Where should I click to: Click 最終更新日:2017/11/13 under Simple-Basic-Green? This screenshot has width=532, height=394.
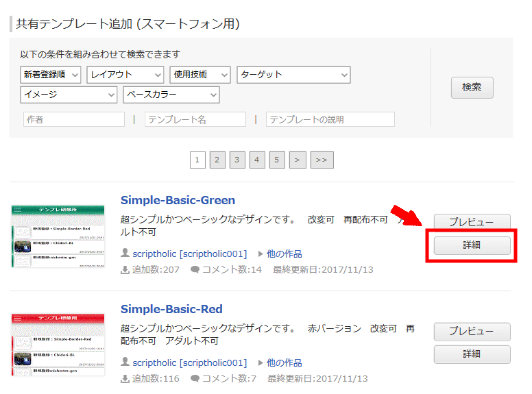[323, 270]
